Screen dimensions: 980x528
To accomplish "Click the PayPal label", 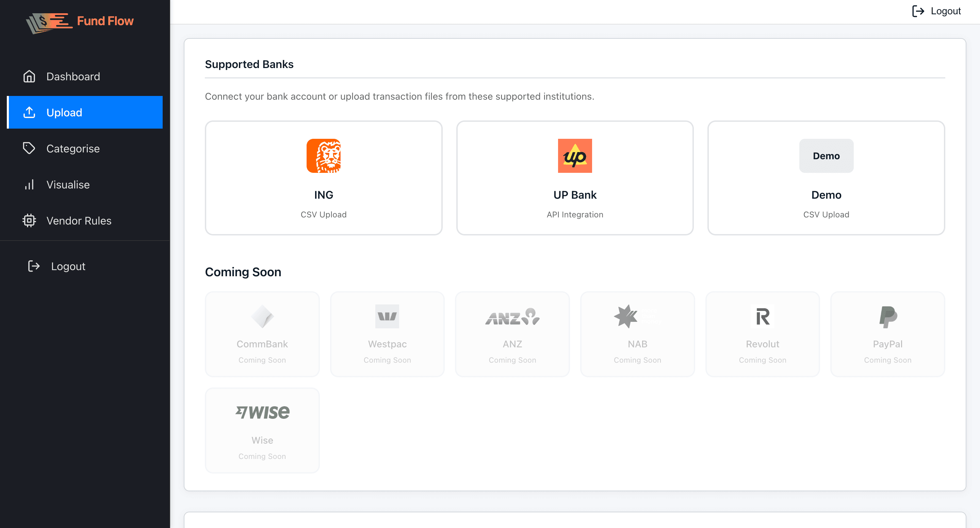I will [x=888, y=344].
